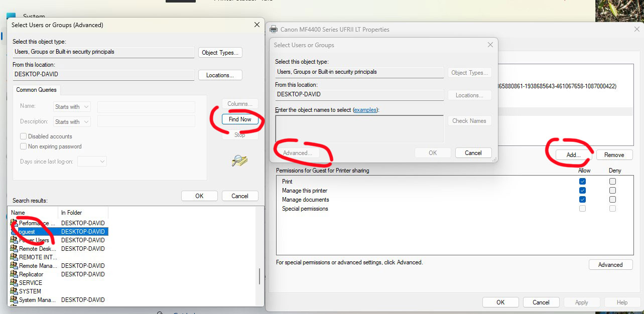The image size is (644, 314).
Task: Click the Replicator group icon
Action: pyautogui.click(x=14, y=274)
